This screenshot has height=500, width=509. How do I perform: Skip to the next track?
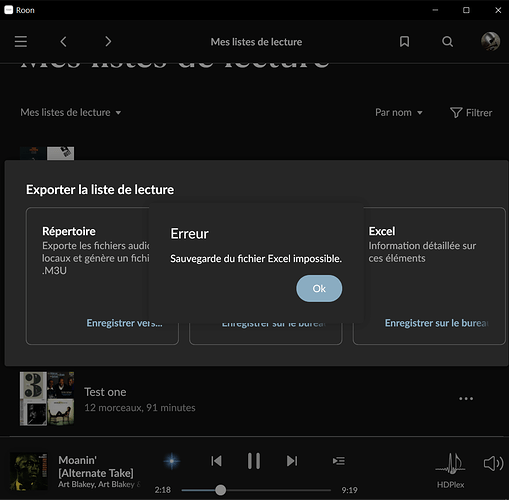pyautogui.click(x=292, y=461)
